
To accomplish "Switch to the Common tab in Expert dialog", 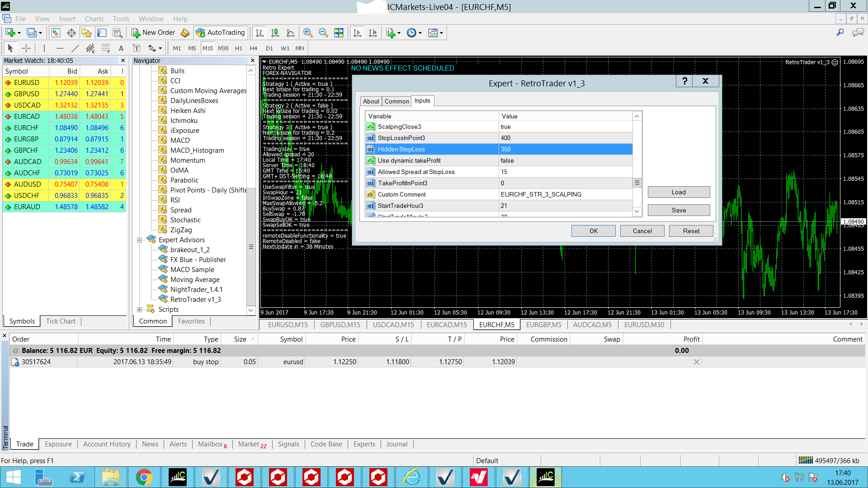I will coord(396,101).
